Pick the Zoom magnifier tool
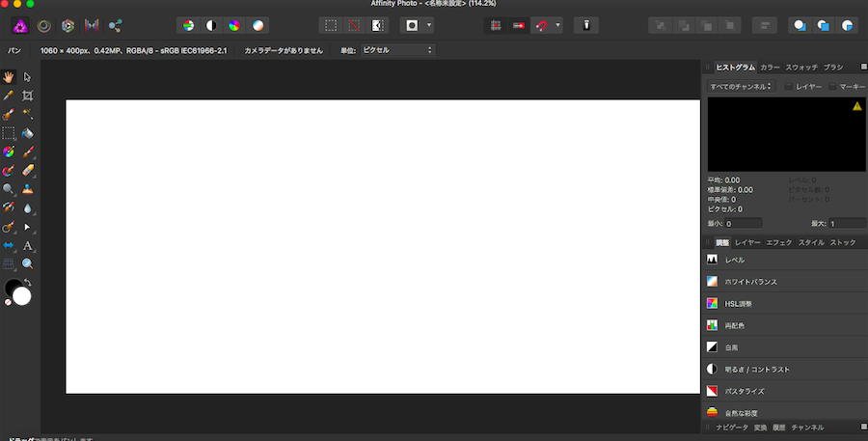Image resolution: width=868 pixels, height=441 pixels. tap(28, 263)
